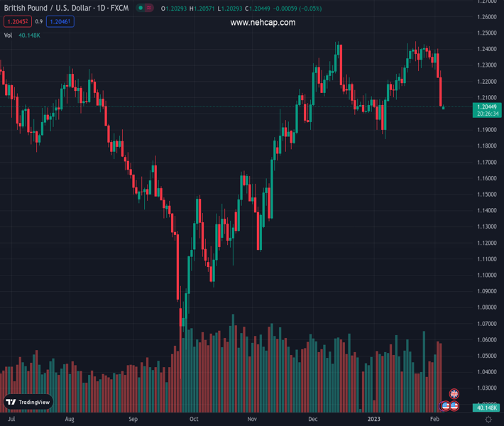
Task: Click the UK flag economic event marker
Action: (x=454, y=394)
